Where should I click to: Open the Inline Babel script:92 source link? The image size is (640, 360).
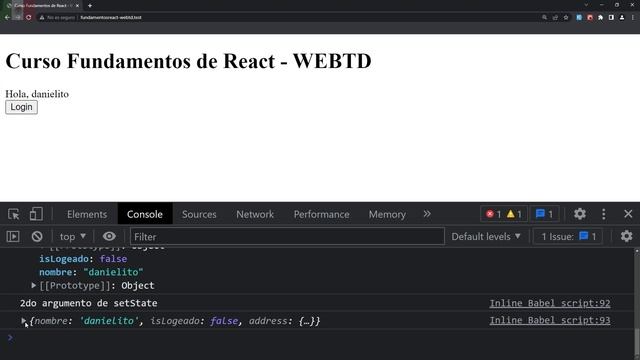pyautogui.click(x=550, y=303)
